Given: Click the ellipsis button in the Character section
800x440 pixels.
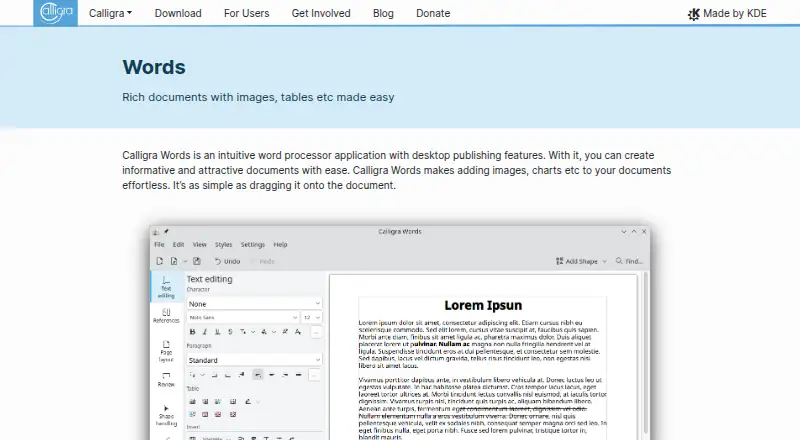Looking at the screenshot, I should [x=316, y=332].
